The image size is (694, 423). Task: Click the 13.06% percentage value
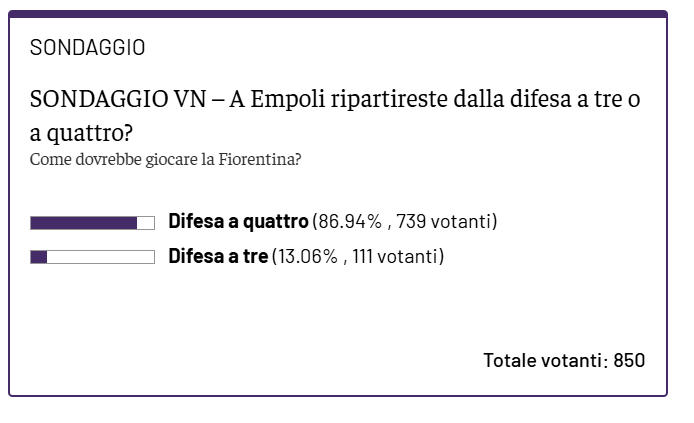coord(307,256)
